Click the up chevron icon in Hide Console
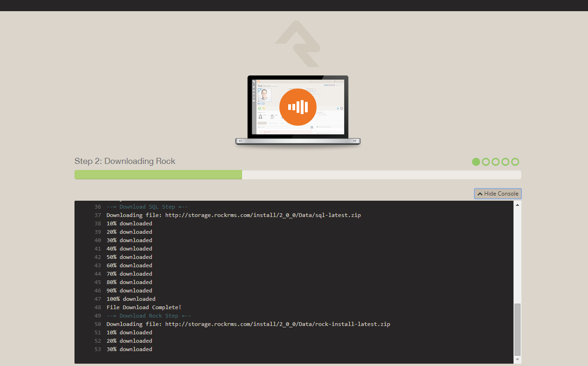This screenshot has height=366, width=588. (480, 194)
